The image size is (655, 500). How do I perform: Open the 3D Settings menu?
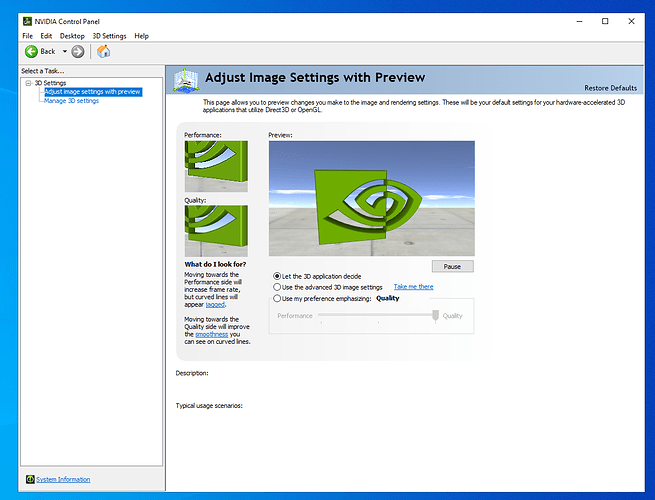click(109, 36)
